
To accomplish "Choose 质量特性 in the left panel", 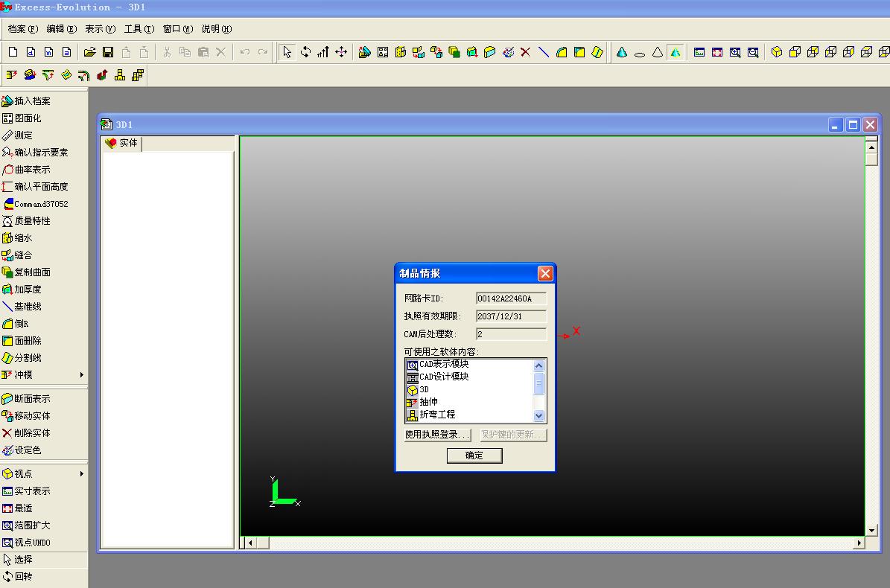I will (26, 220).
